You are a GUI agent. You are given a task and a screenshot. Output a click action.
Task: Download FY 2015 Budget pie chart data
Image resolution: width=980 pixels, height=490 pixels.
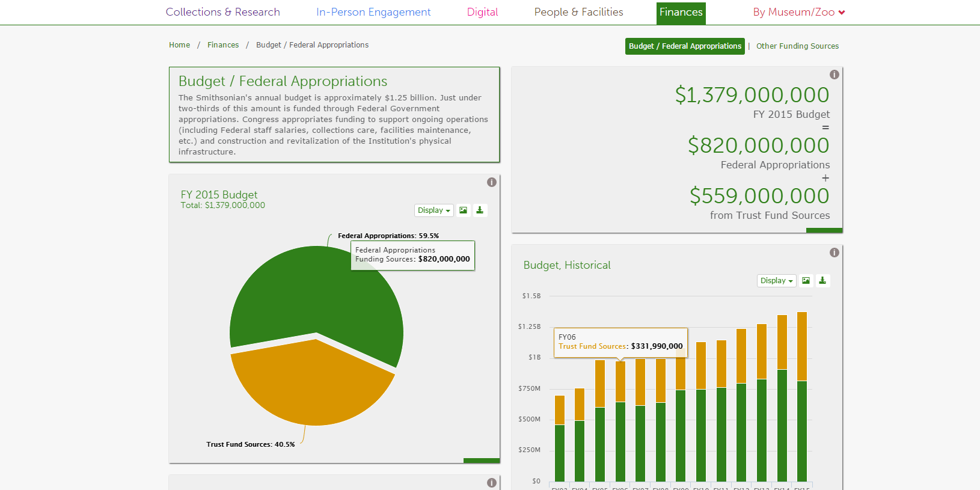click(480, 210)
